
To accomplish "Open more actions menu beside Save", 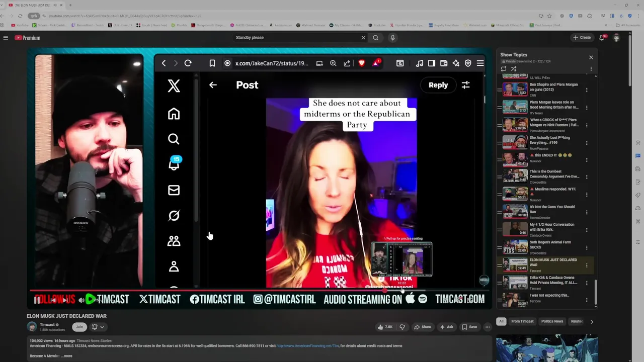I will 487,327.
